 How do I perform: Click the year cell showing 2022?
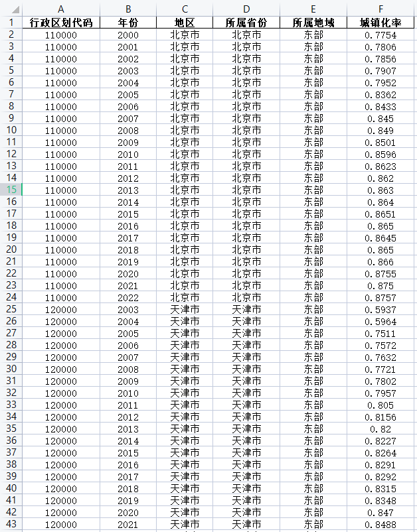click(128, 297)
